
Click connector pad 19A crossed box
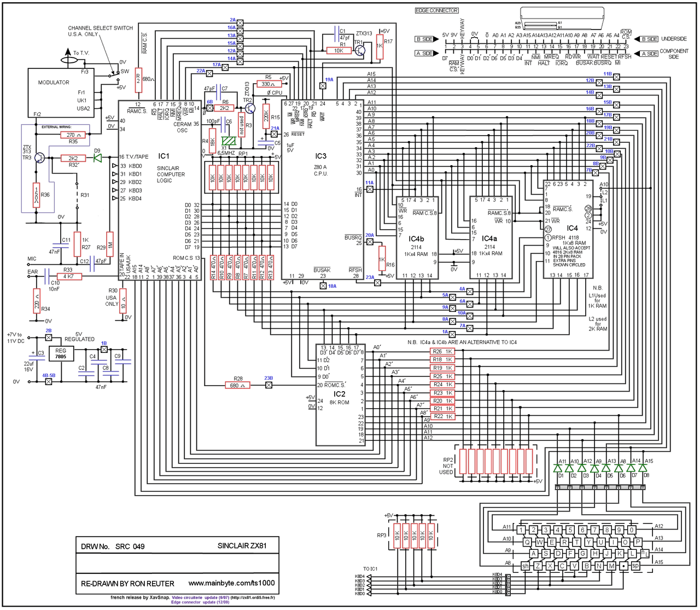tap(323, 86)
